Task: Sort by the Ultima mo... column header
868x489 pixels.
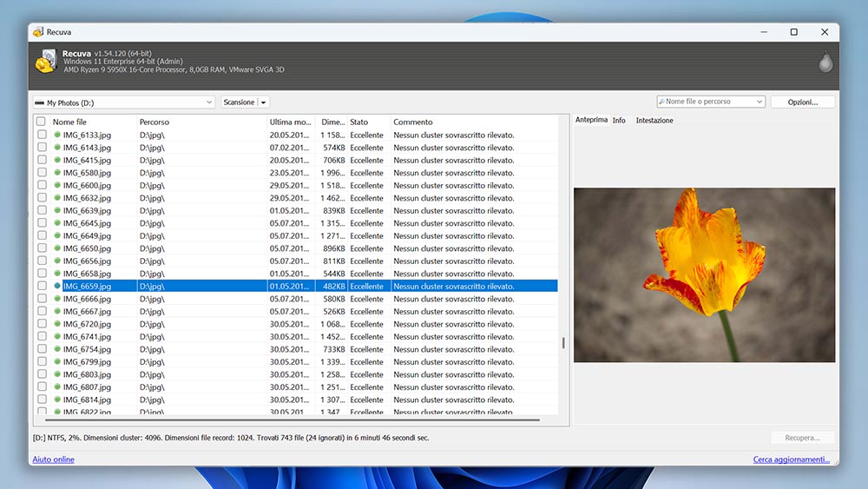Action: (291, 122)
